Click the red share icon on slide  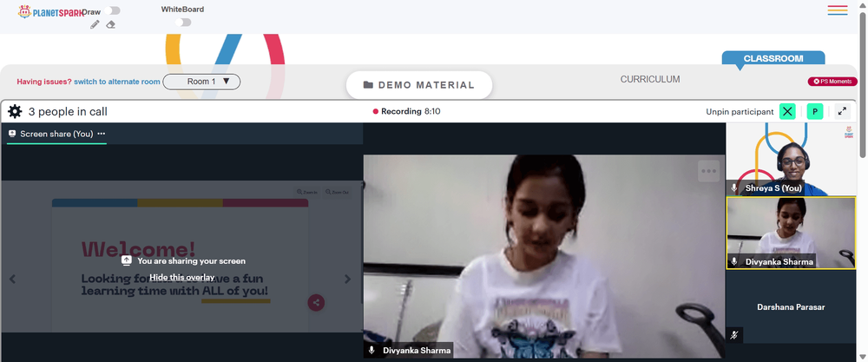coord(316,302)
